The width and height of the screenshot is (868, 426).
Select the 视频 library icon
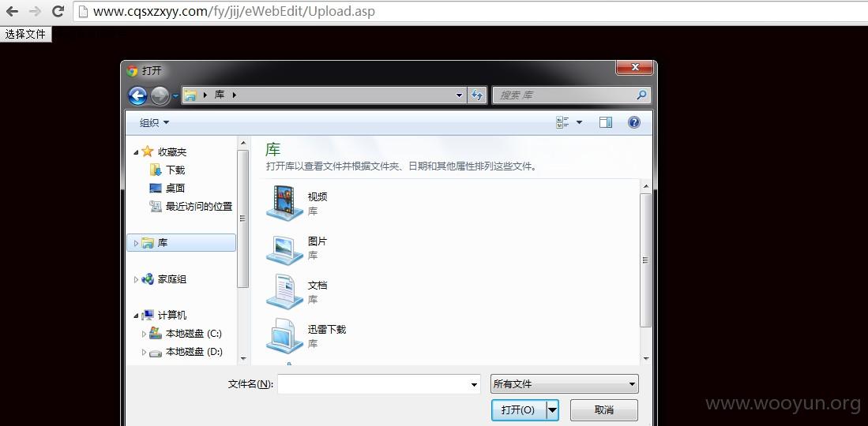tap(285, 203)
